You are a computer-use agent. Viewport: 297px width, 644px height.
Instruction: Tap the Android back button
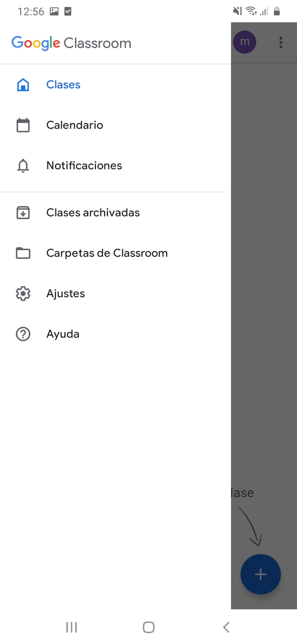click(x=226, y=627)
